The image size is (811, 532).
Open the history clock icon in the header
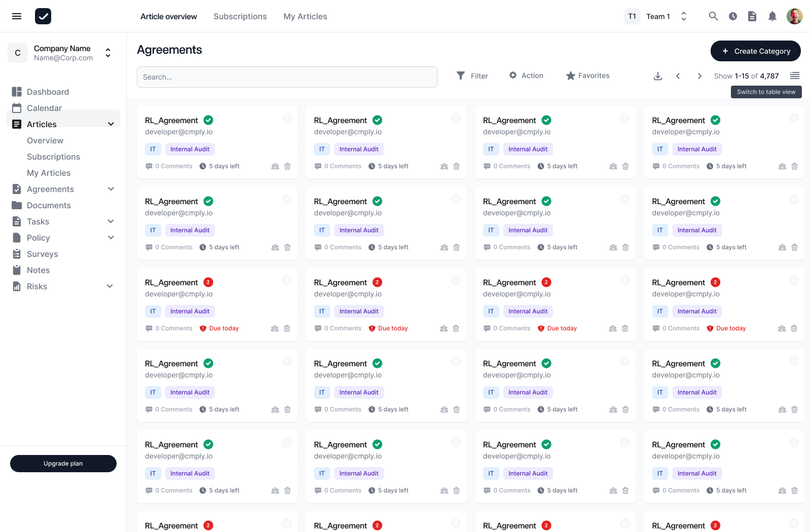[732, 16]
